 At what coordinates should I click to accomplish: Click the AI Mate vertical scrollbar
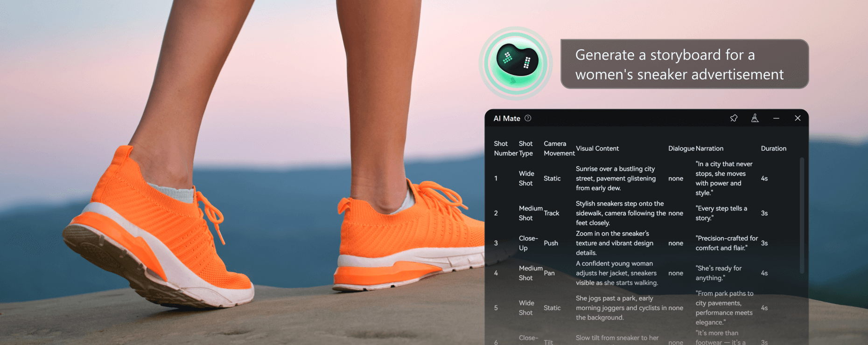(802, 215)
